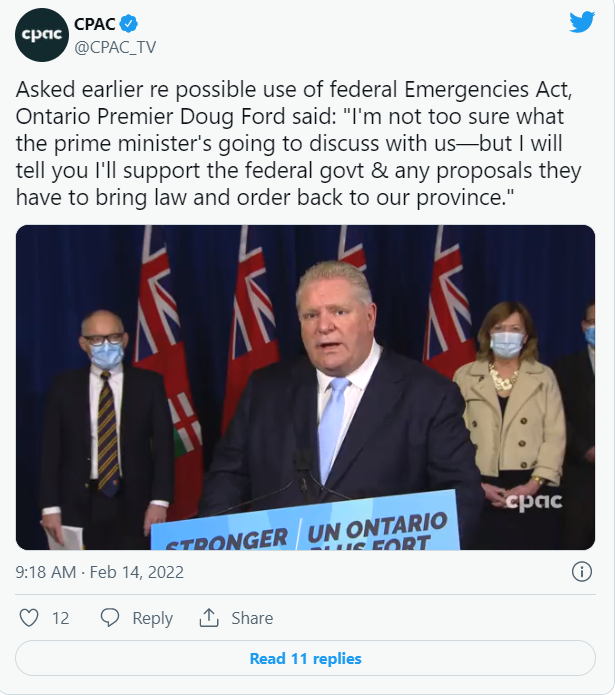Click Read 11 replies button
Screen dimensions: 615x695
[x=305, y=658]
